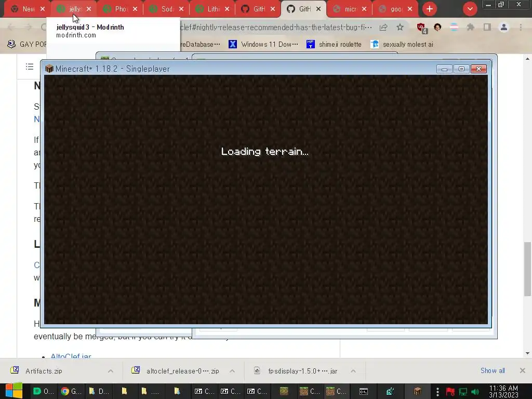Image resolution: width=532 pixels, height=399 pixels.
Task: Open the first 7-Zip taskbar item
Action: [205, 391]
